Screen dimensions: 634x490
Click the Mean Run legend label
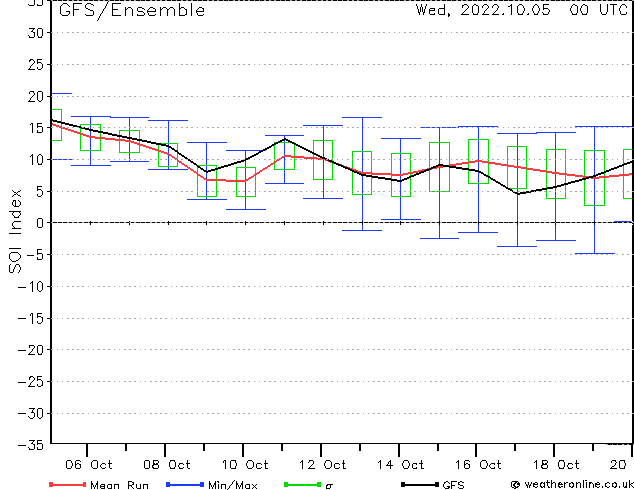click(x=119, y=485)
